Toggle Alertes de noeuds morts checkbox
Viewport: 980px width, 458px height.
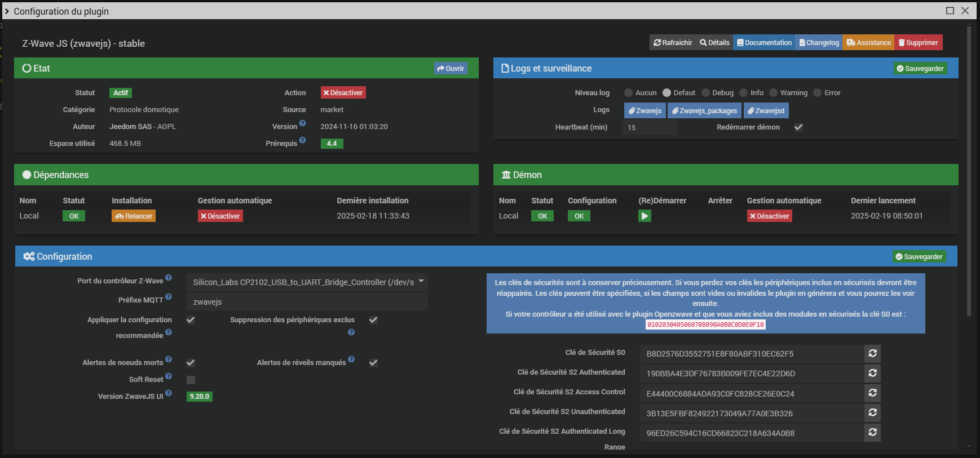point(191,363)
